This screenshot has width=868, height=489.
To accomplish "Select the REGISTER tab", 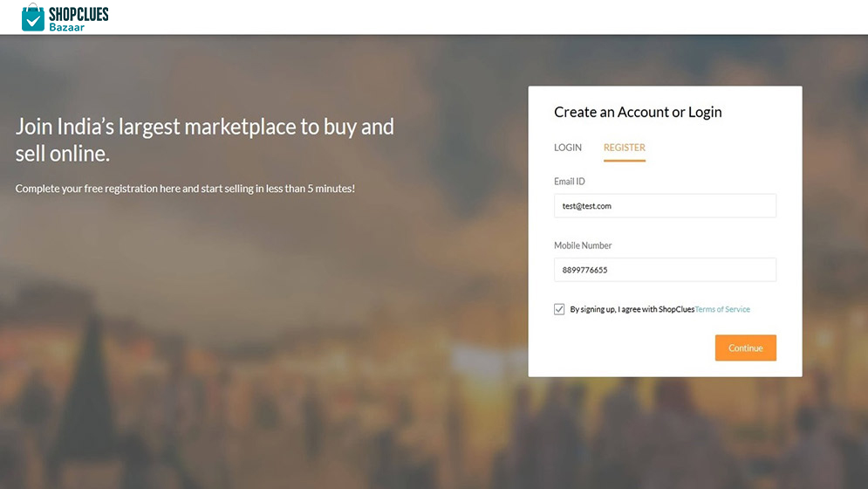I will click(625, 148).
